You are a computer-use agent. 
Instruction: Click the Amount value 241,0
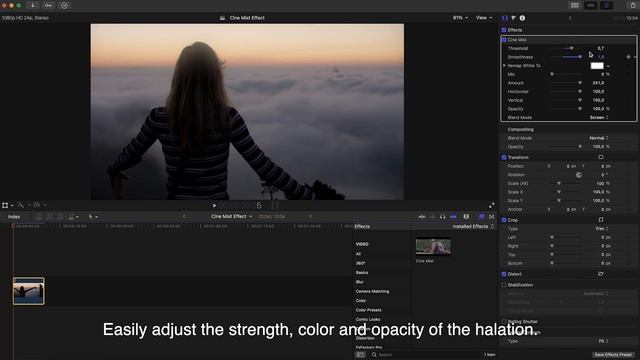point(598,83)
